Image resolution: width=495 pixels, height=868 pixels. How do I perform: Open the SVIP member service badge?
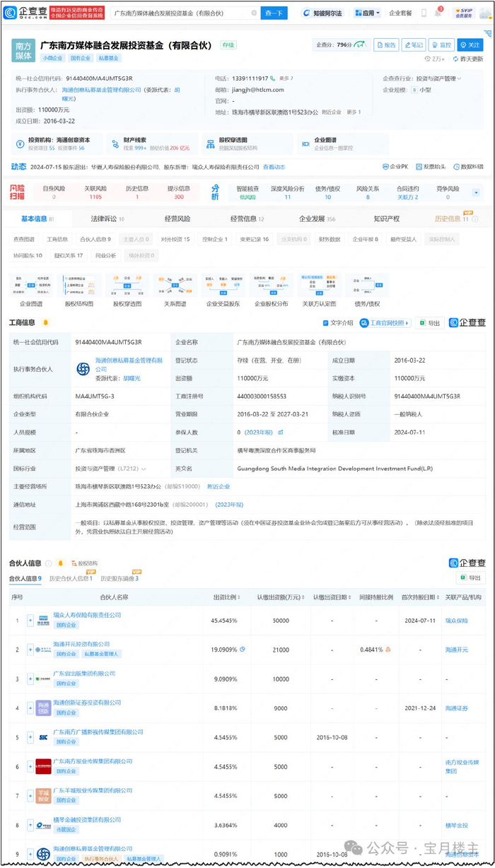tap(464, 13)
